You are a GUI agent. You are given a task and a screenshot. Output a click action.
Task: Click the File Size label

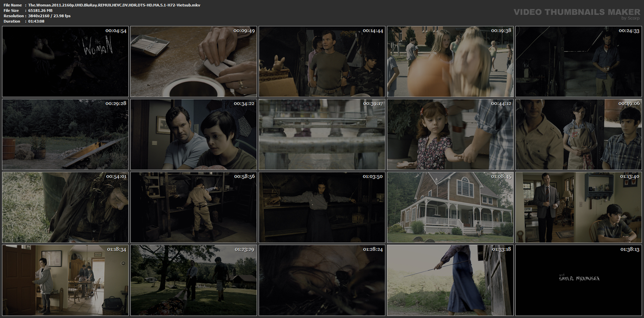tap(11, 10)
